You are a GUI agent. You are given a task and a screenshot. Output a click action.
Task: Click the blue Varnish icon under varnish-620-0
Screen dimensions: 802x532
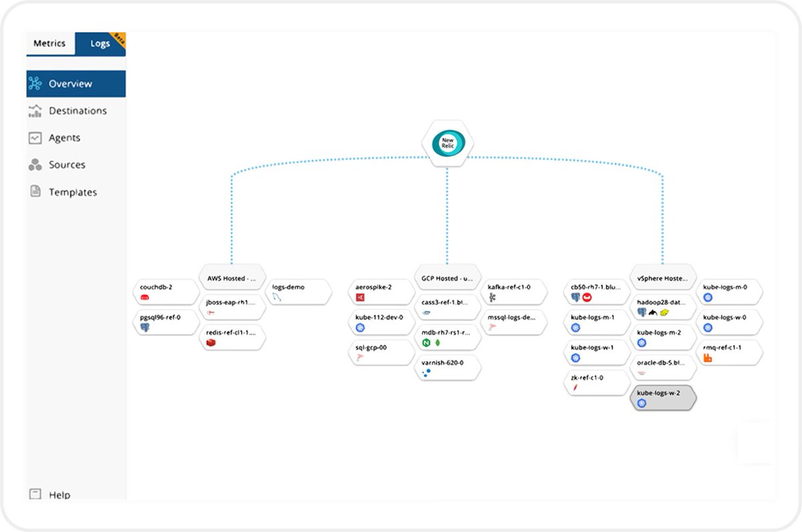click(x=426, y=373)
